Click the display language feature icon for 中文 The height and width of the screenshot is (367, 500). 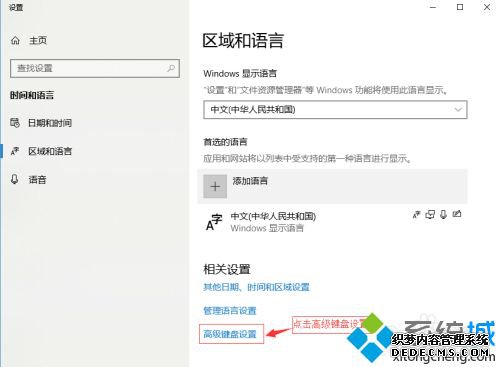(417, 215)
